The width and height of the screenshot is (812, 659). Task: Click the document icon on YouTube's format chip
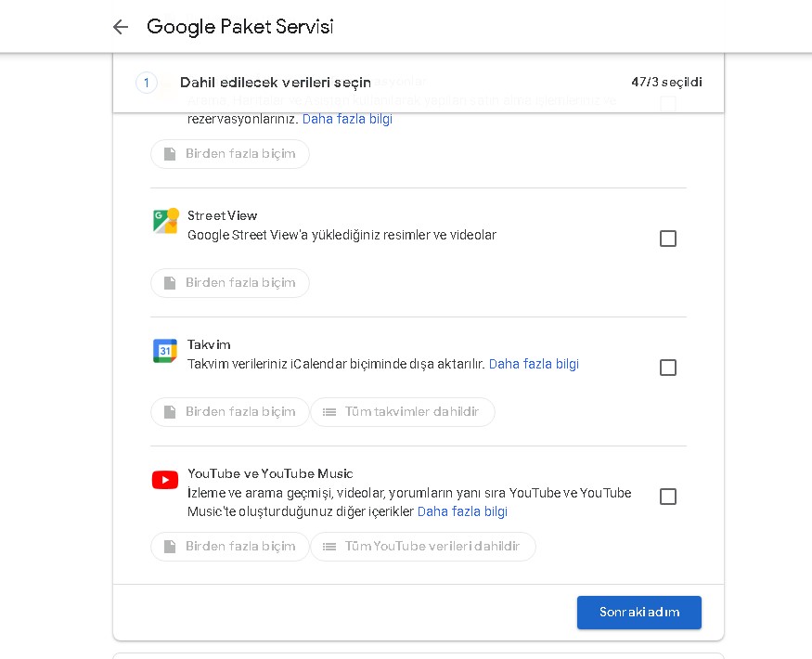click(170, 547)
